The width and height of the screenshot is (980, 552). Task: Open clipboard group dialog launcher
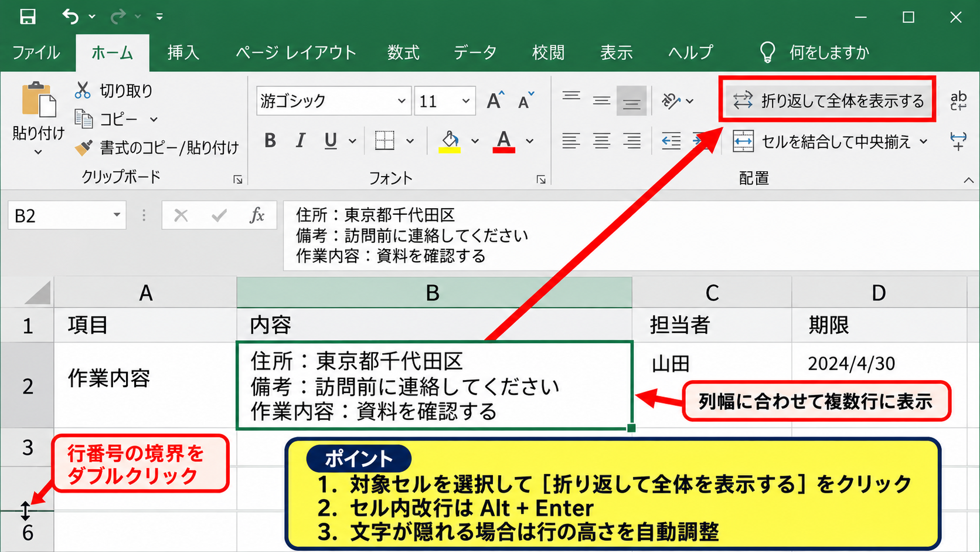pos(237,180)
